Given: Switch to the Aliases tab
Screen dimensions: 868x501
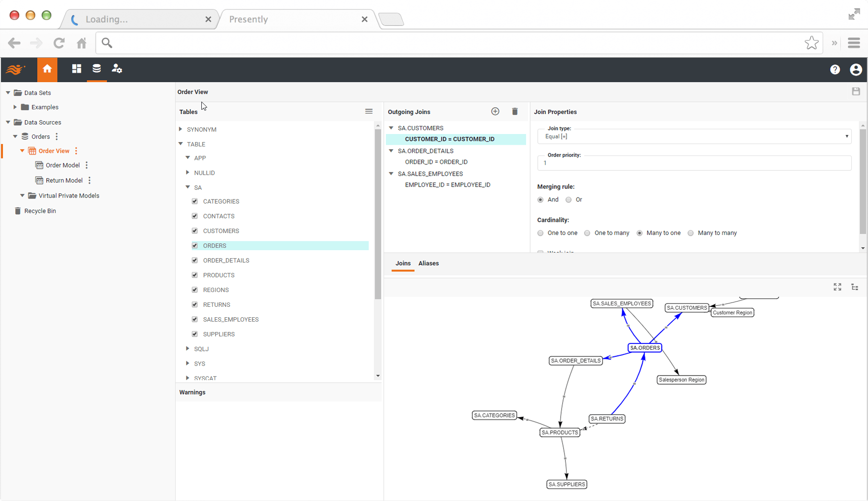Looking at the screenshot, I should [x=429, y=263].
